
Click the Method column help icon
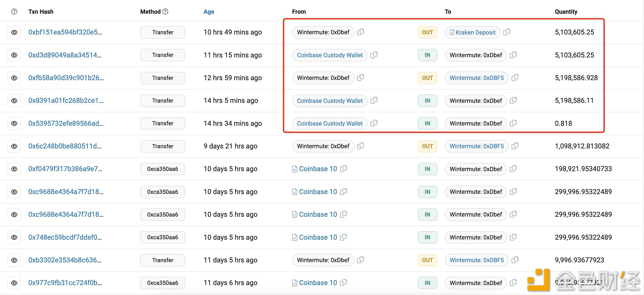[x=165, y=12]
